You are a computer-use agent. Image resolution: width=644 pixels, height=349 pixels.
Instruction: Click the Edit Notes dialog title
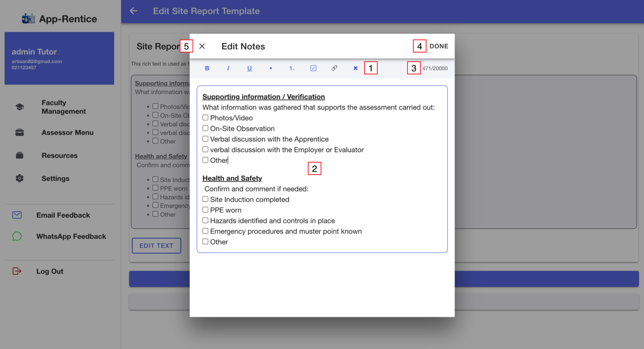click(x=243, y=46)
